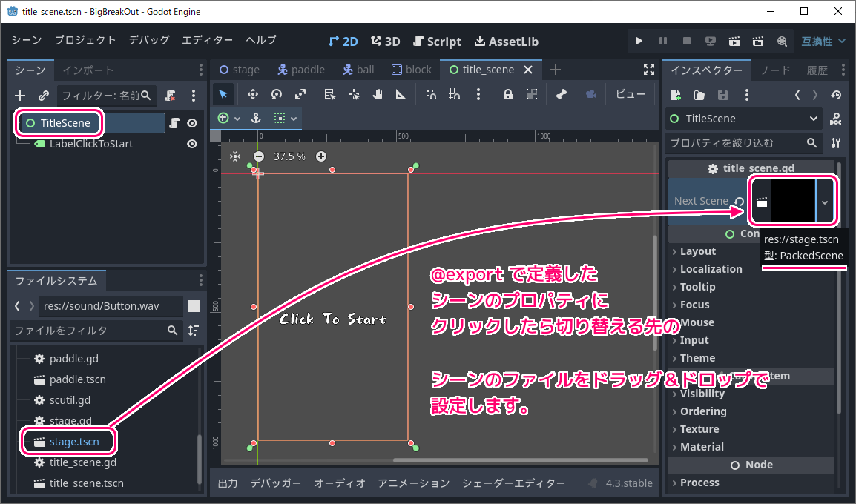856x504 pixels.
Task: Activate the Ruler Mode tool
Action: click(x=401, y=94)
